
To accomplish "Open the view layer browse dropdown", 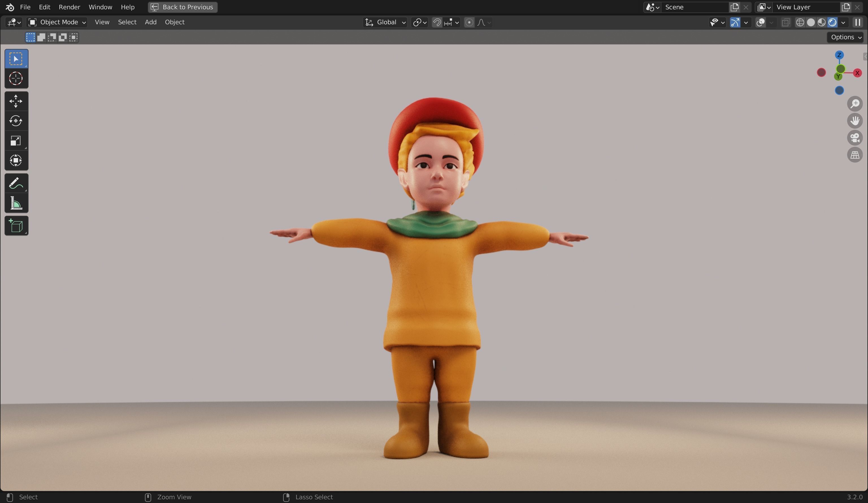I will point(764,7).
